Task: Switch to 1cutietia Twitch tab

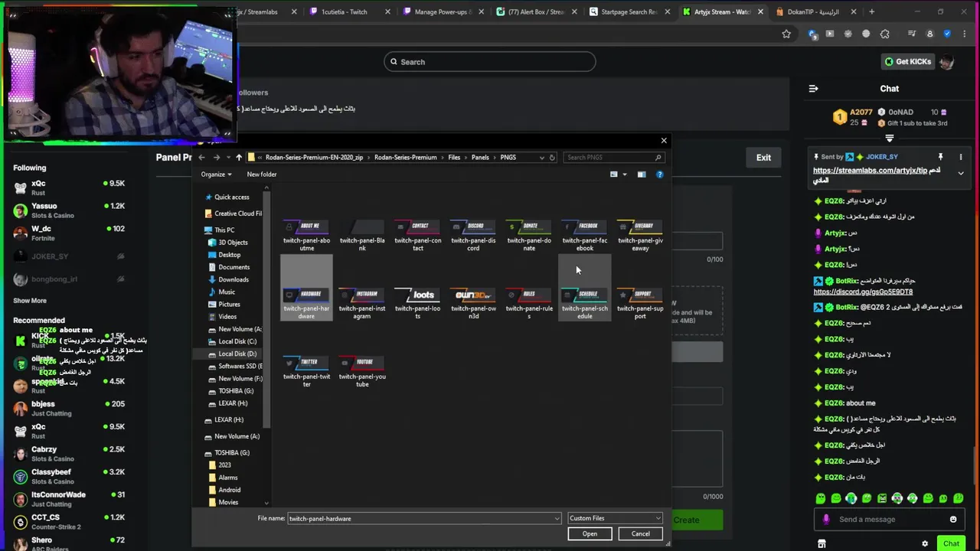Action: pos(350,11)
